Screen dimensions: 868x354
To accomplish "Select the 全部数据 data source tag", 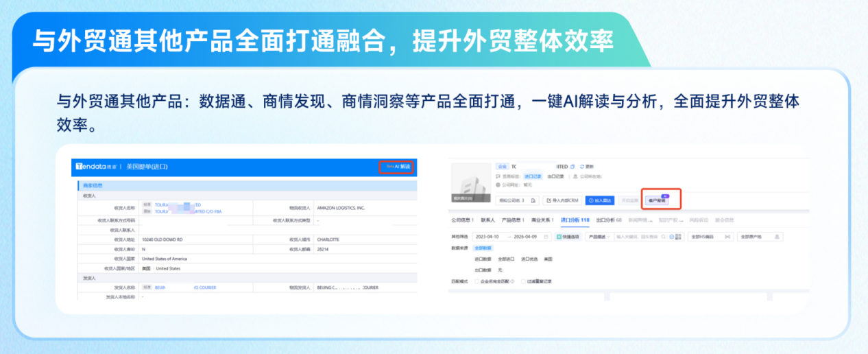I will (483, 248).
